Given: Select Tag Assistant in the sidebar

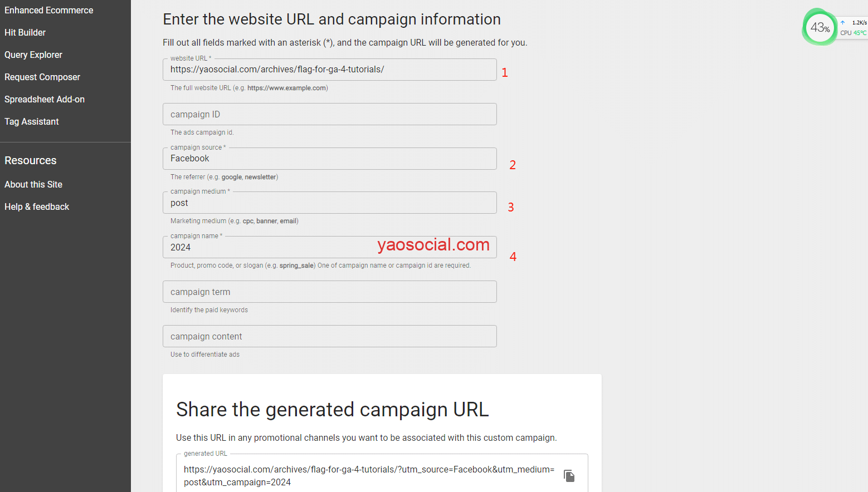Looking at the screenshot, I should click(32, 122).
